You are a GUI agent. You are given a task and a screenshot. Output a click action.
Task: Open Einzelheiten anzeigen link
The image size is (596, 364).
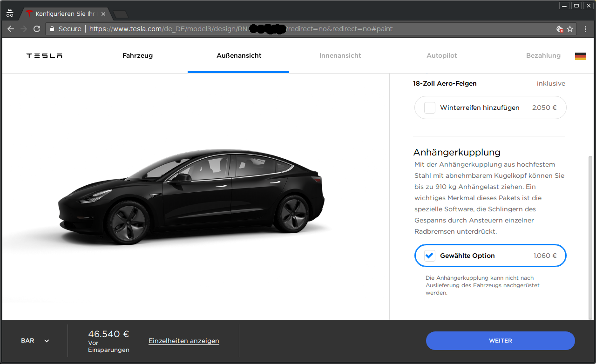click(x=183, y=341)
